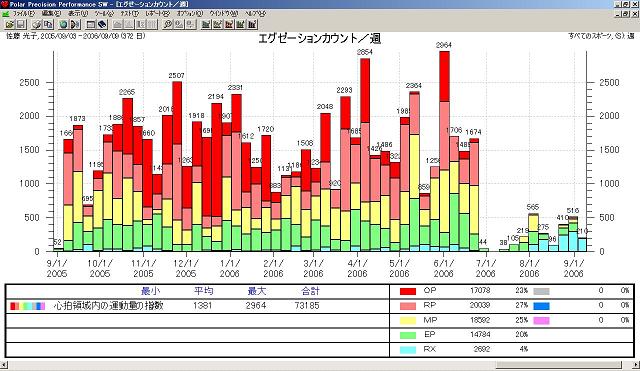Image resolution: width=640 pixels, height=371 pixels.
Task: Click the red OP legend color swatch
Action: pos(408,291)
